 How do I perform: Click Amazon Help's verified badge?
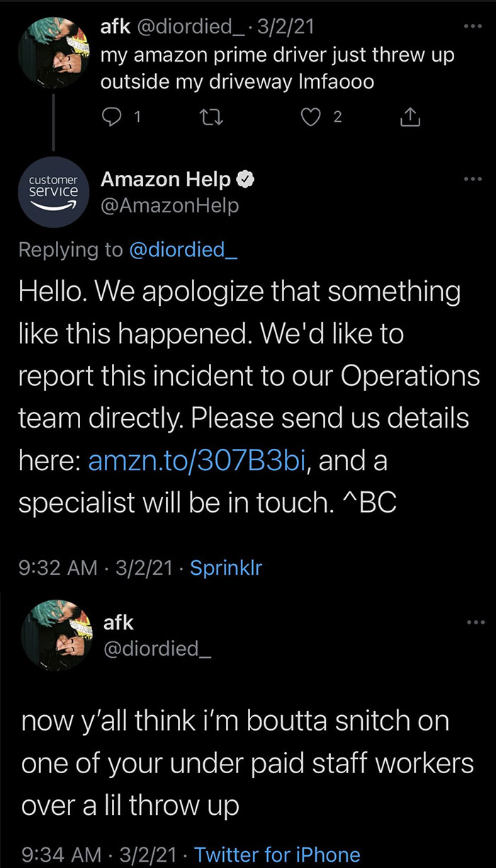coord(244,179)
